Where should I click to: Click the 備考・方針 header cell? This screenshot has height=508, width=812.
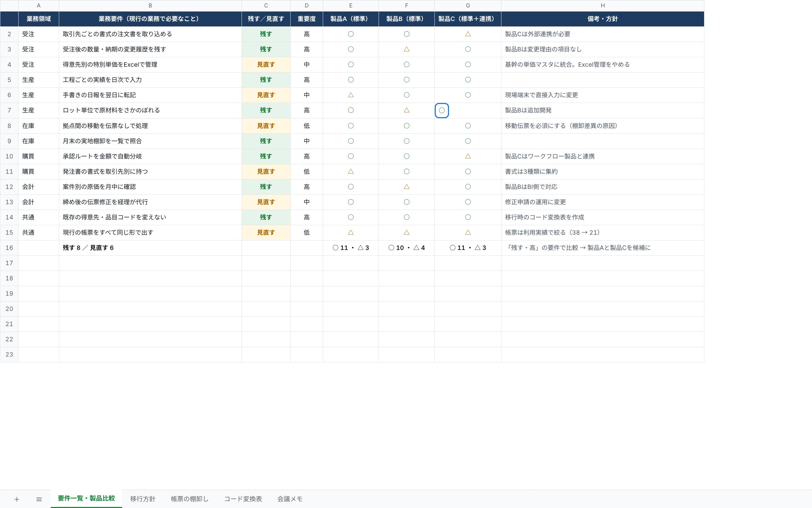click(x=603, y=19)
